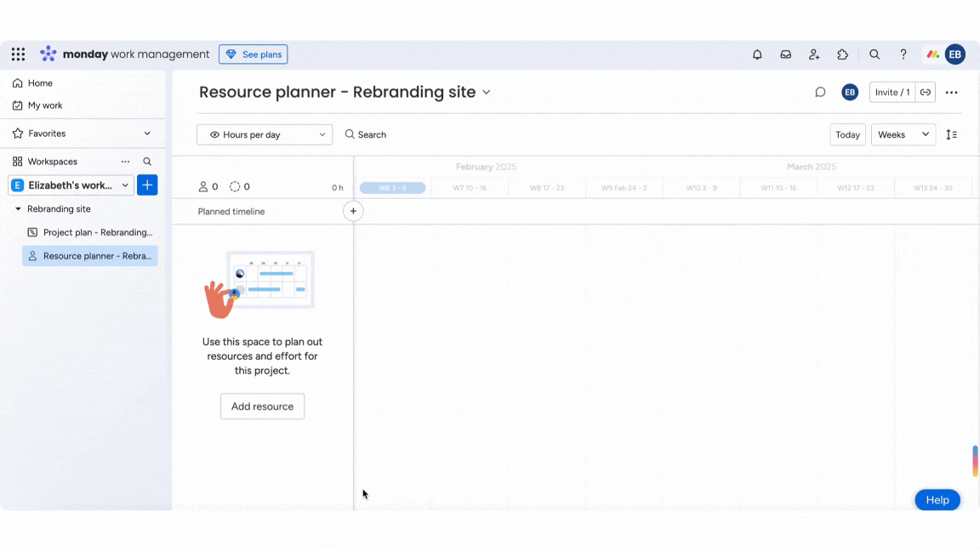Open the help question mark icon
Viewport: 980px width, 551px height.
coord(903,54)
